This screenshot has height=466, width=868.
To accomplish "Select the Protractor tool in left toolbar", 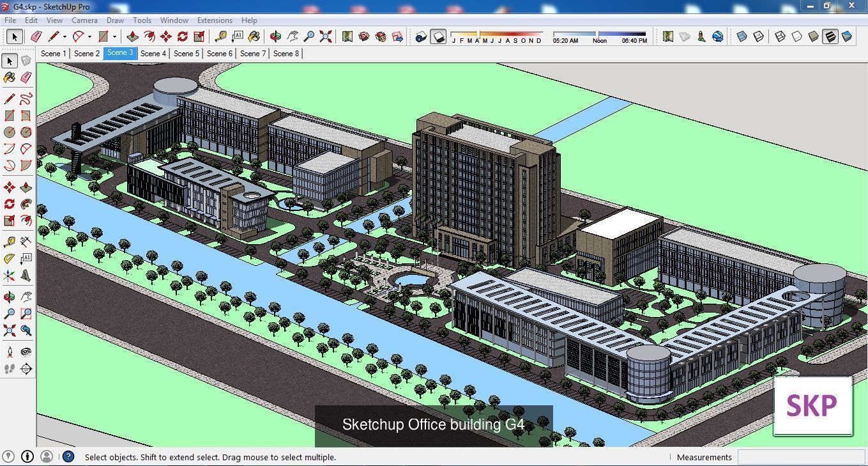I will pos(9,259).
